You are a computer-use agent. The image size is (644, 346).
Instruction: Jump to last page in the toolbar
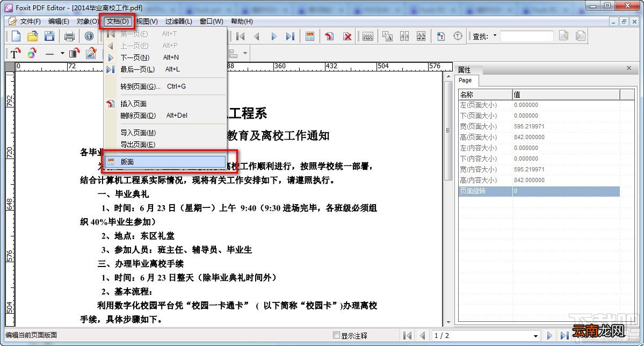point(291,37)
